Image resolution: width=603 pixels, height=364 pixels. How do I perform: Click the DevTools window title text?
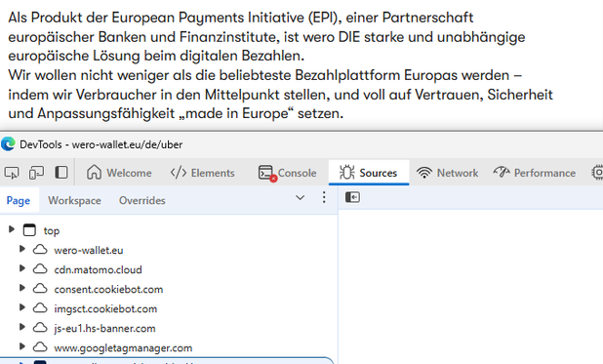(x=100, y=144)
